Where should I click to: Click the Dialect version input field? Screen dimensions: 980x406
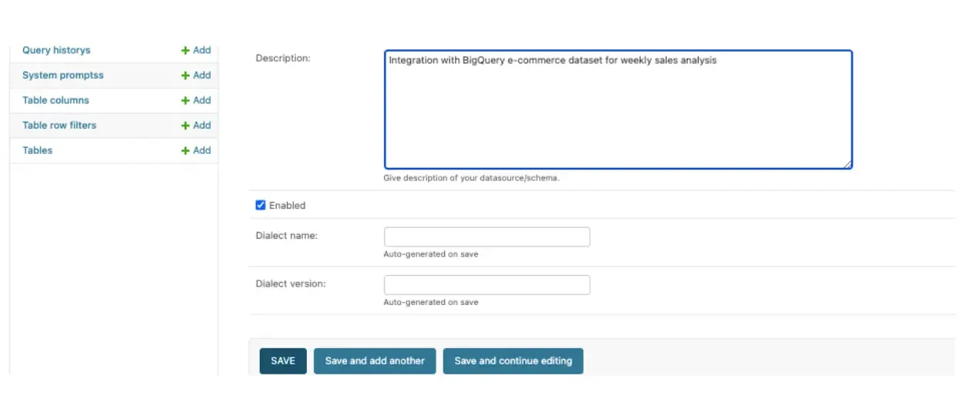coord(487,285)
